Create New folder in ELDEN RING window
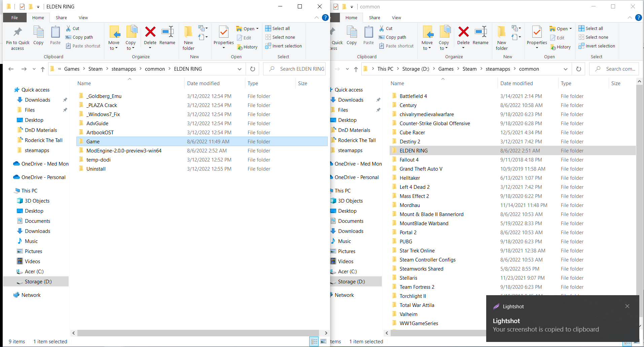The image size is (644, 347). click(188, 38)
